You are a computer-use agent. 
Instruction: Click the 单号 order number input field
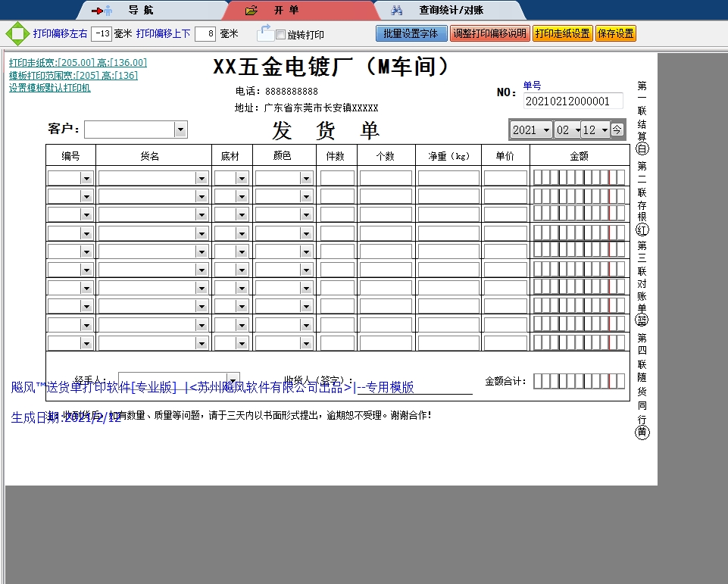pyautogui.click(x=572, y=101)
